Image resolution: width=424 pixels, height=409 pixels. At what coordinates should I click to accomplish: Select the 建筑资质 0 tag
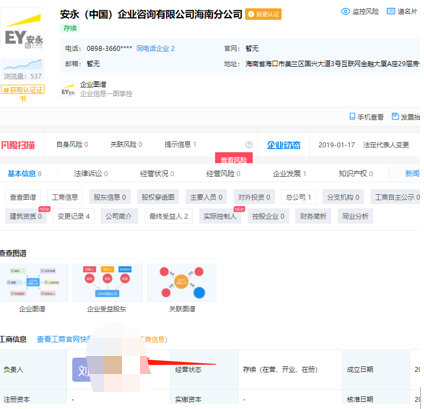tap(26, 216)
